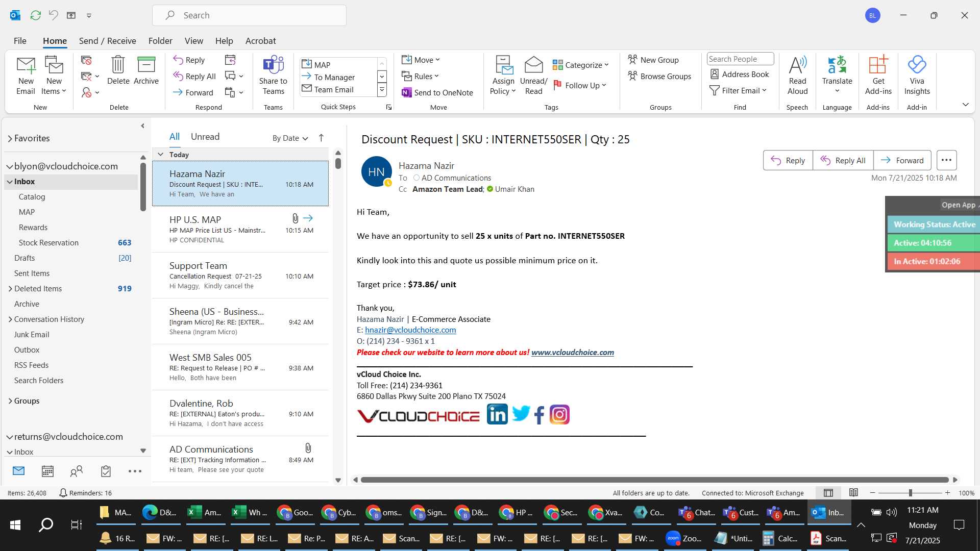Adjust the zoom slider in status bar
The image size is (980, 551).
[x=910, y=493]
